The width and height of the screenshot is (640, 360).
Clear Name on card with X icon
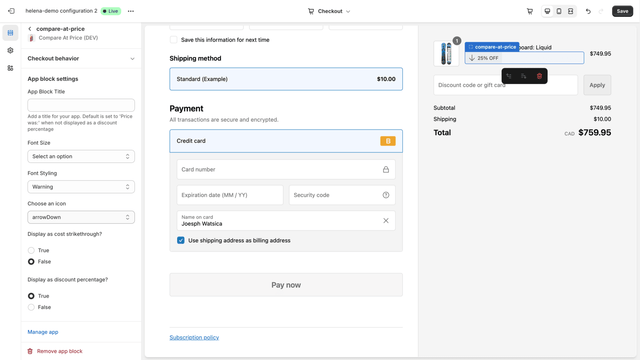(x=386, y=221)
